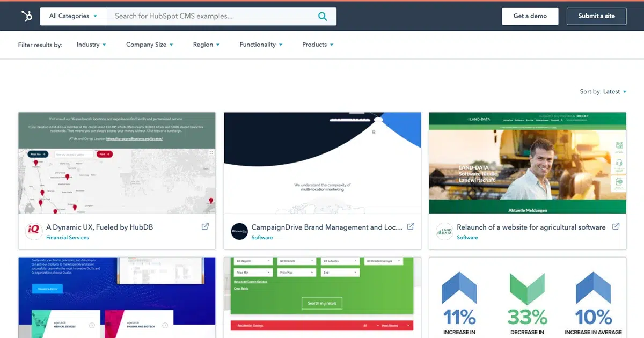Screen dimensions: 644x338
Task: Click the Filter results by label
Action: [40, 45]
